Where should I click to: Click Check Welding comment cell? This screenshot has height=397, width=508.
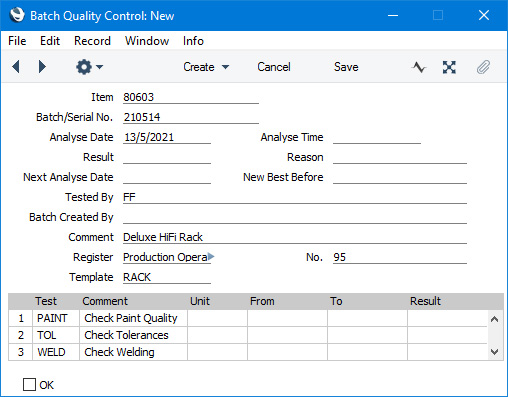(x=133, y=352)
